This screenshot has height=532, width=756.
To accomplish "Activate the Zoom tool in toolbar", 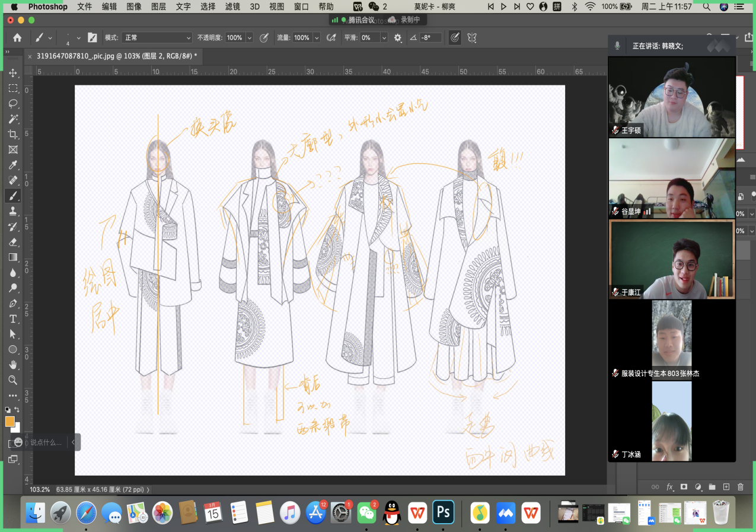I will pyautogui.click(x=13, y=380).
